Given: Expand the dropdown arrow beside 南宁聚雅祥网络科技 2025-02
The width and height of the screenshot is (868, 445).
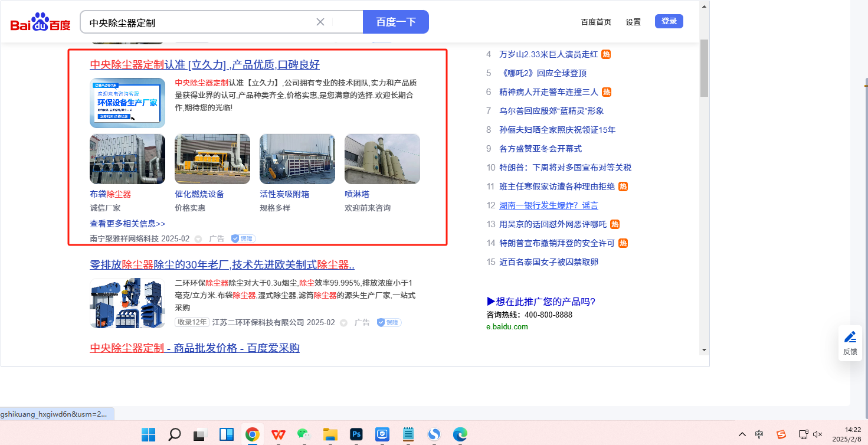Looking at the screenshot, I should click(198, 239).
